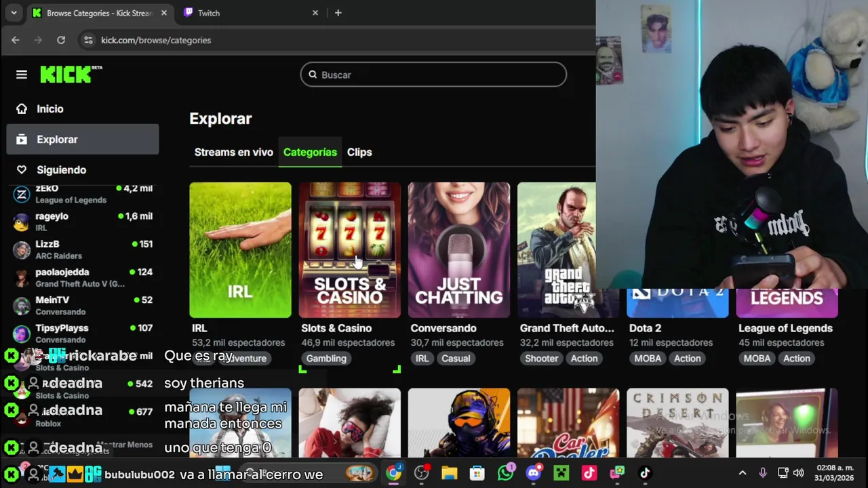Open the IRL category thumbnail
868x488 pixels.
coord(240,249)
